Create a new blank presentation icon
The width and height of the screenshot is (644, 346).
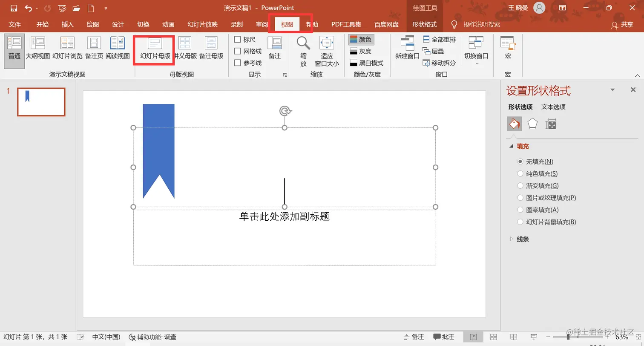90,8
